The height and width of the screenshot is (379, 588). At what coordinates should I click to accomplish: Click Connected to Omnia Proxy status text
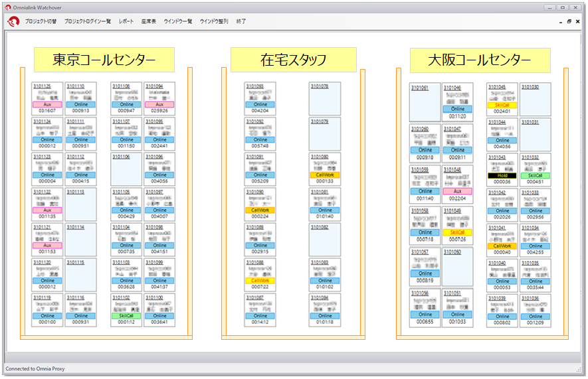coord(35,369)
